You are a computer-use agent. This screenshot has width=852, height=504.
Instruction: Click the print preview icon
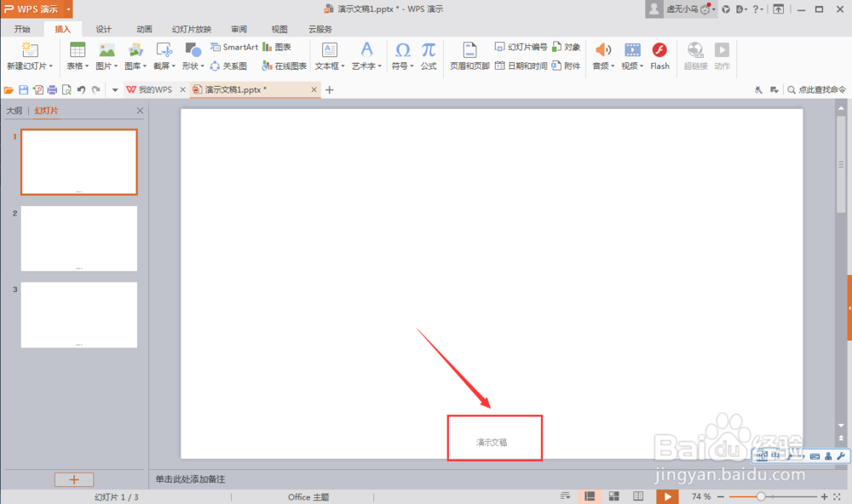tap(66, 89)
